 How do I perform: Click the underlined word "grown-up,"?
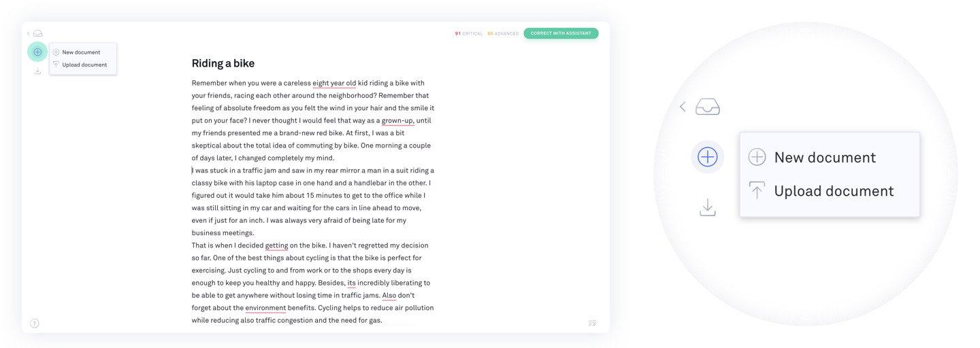[397, 121]
